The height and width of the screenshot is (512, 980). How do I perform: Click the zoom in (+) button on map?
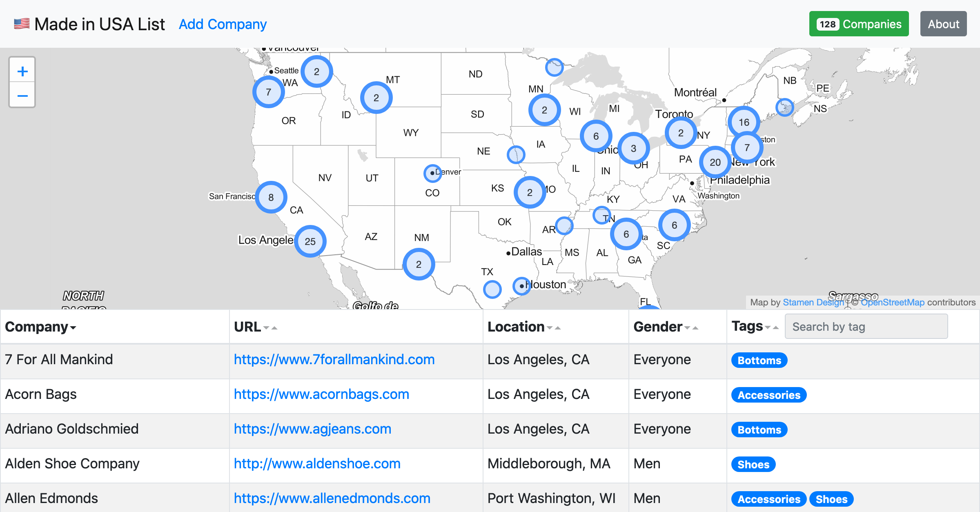click(23, 71)
